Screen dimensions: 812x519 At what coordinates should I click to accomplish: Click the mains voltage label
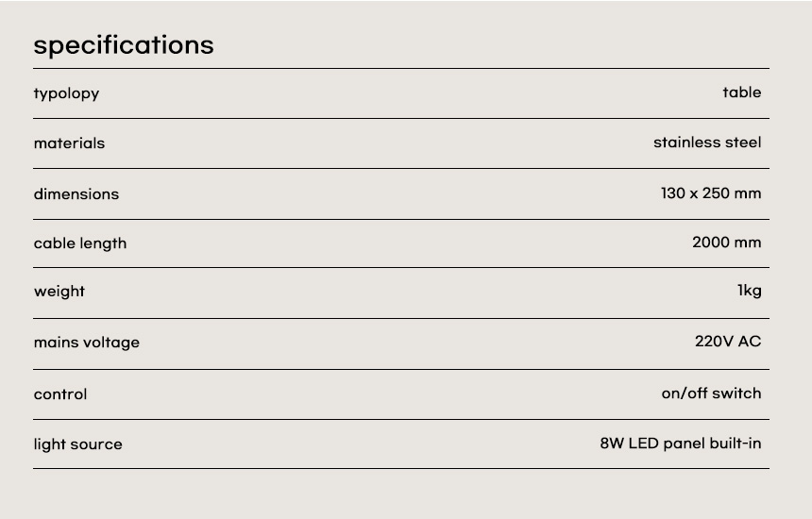click(x=87, y=343)
